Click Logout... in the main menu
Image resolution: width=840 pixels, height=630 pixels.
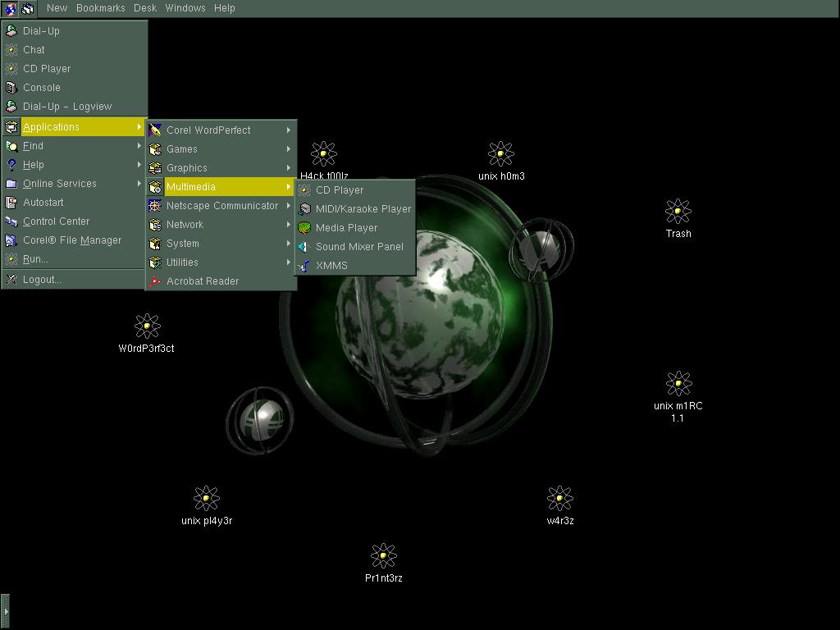pos(42,280)
